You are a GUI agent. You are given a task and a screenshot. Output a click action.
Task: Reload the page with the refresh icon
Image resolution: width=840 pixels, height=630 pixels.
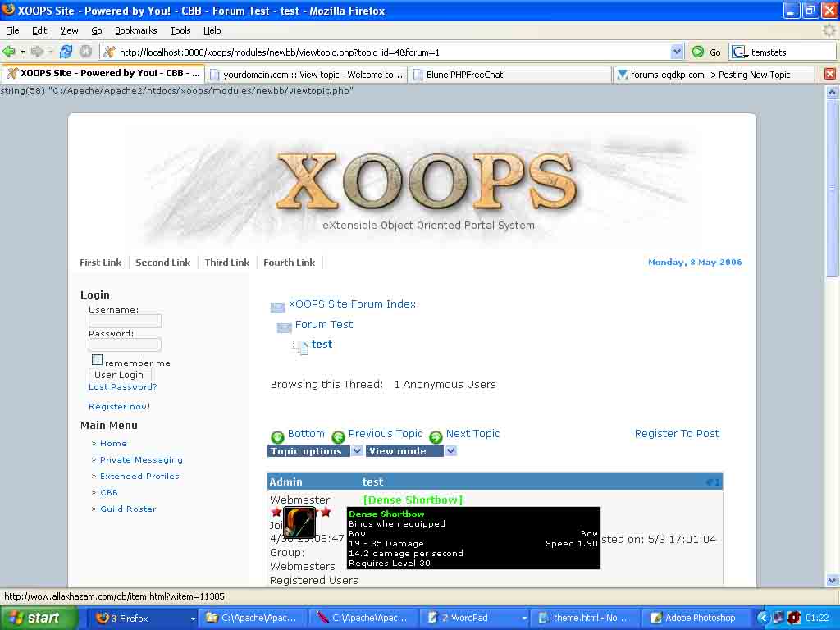[66, 52]
